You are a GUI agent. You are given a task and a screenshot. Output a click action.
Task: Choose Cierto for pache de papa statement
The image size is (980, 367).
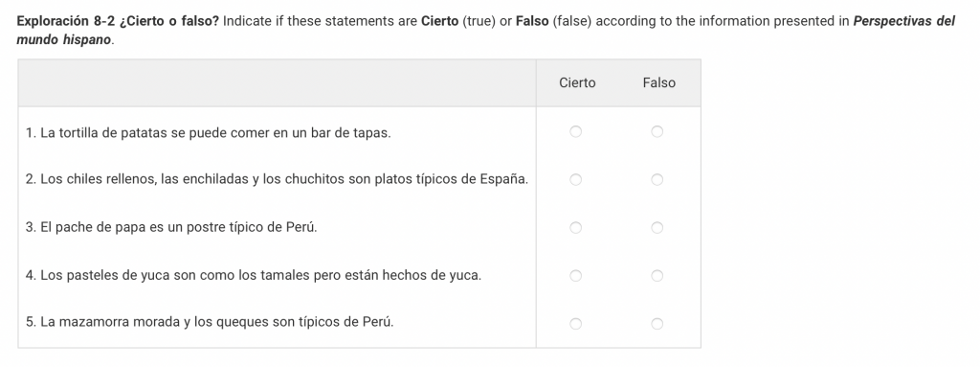point(575,228)
